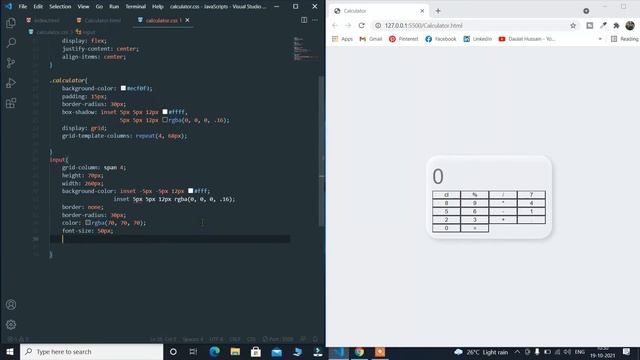This screenshot has height=360, width=640.
Task: Open the Pinterest bookmark
Action: click(404, 39)
